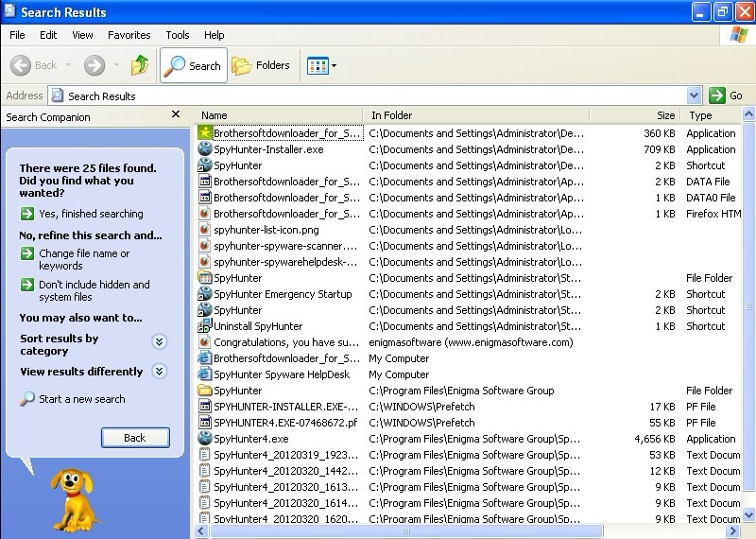Screen dimensions: 756x539
Task: Select the SPYHUNTER-INSTALLER.EXE prefetch file icon
Action: pos(205,407)
